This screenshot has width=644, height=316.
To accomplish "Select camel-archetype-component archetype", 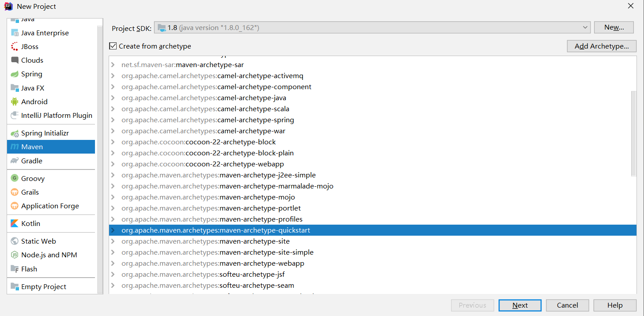I will (x=373, y=87).
